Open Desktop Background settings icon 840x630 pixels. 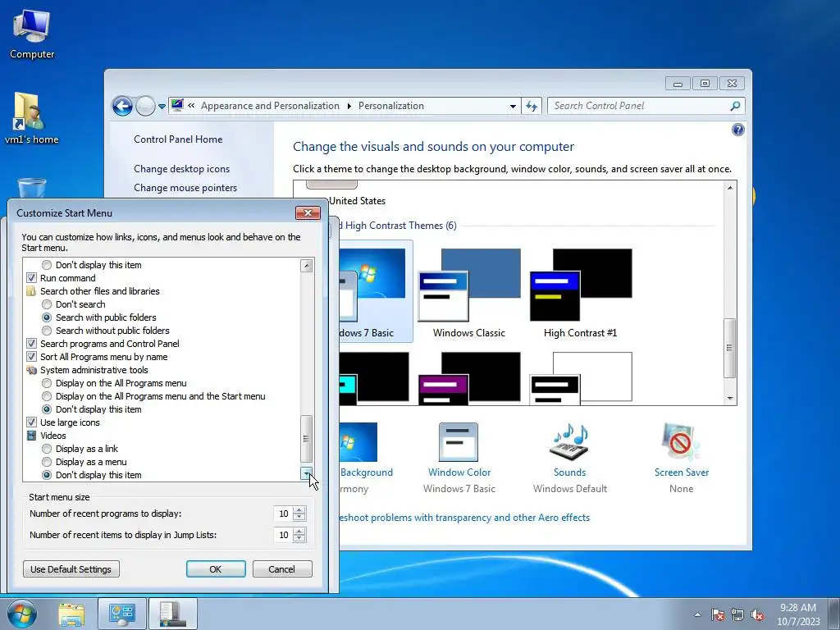358,442
